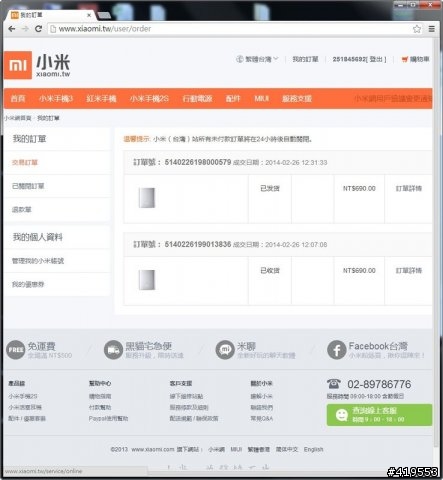Click the 米聊 footer heading

point(246,346)
